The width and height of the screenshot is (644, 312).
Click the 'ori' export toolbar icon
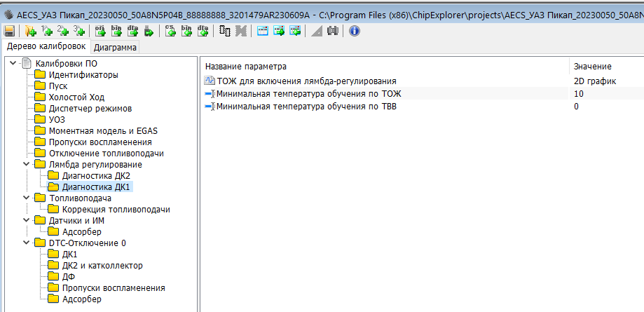100,31
